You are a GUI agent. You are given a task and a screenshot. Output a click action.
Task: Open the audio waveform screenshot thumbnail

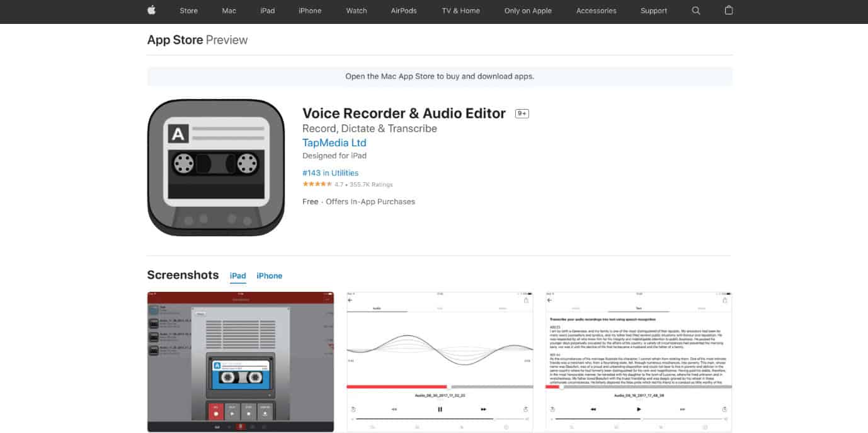(440, 362)
